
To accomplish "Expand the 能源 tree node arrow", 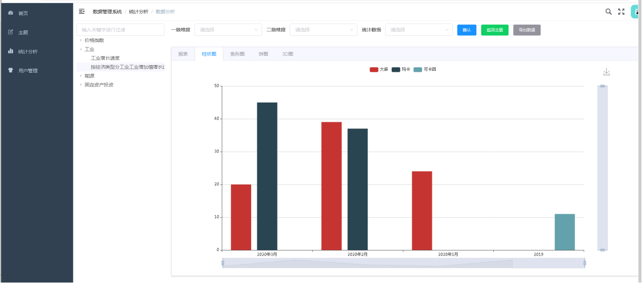I will click(x=80, y=76).
